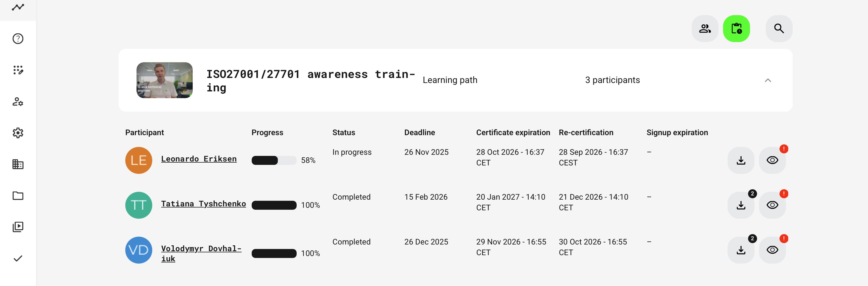Open the organization building icon

[18, 164]
